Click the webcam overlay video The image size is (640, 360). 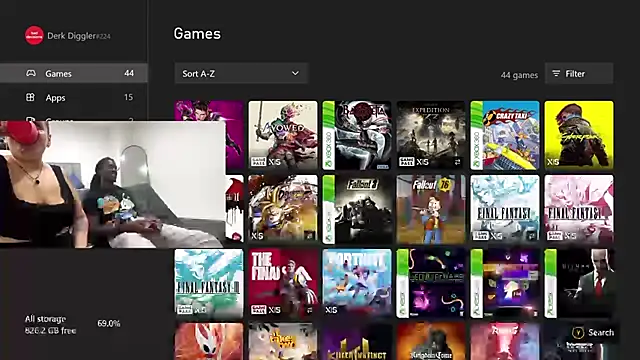point(112,184)
